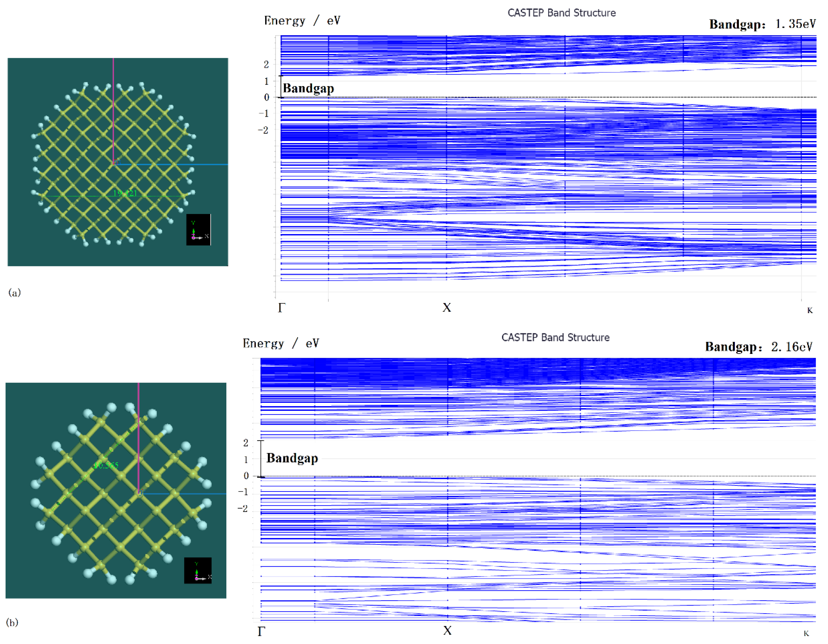Click the top plot's Energy / eV axis title
The image size is (828, 644).
[x=302, y=20]
